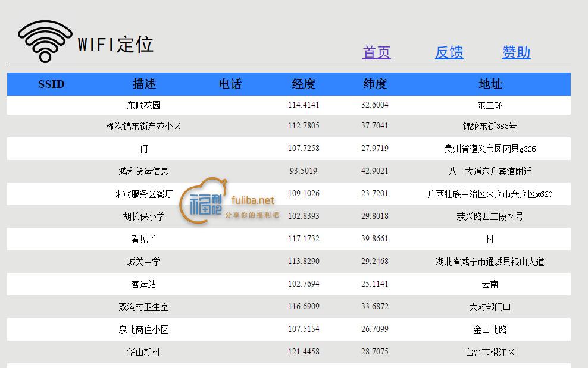Open the 首页 home link
Screen dimensions: 588x368
(377, 52)
